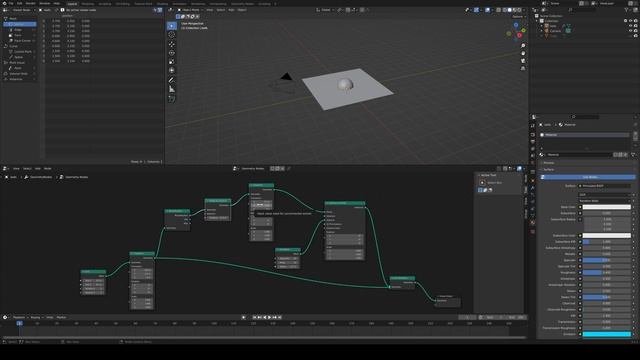Open the File menu
The width and height of the screenshot is (640, 360).
[x=11, y=3]
